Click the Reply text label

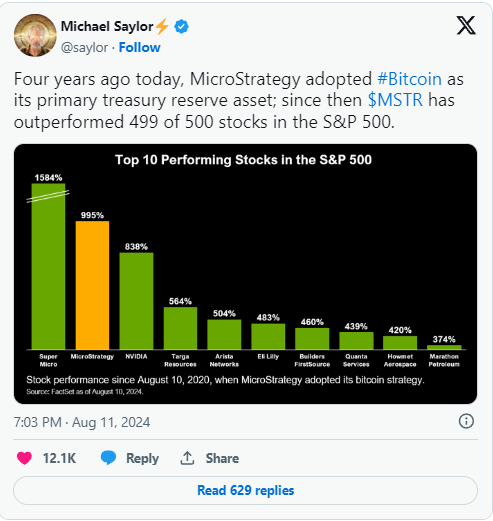(x=142, y=458)
